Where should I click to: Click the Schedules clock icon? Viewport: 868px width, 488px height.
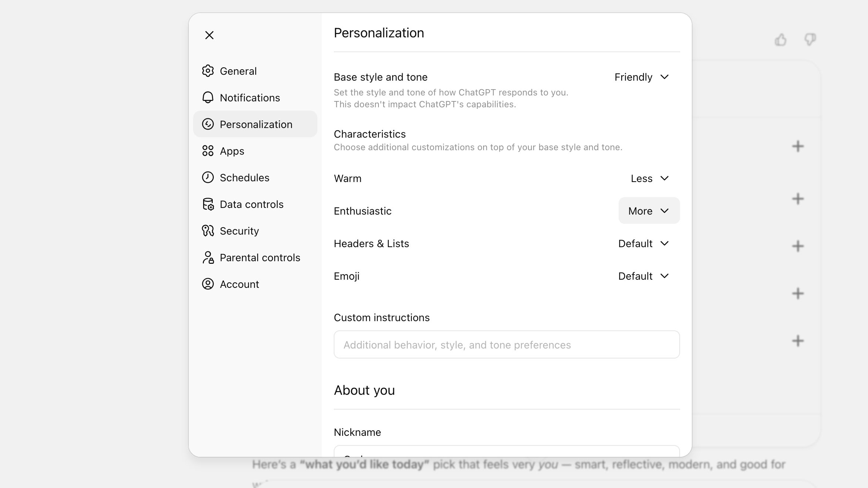point(208,177)
